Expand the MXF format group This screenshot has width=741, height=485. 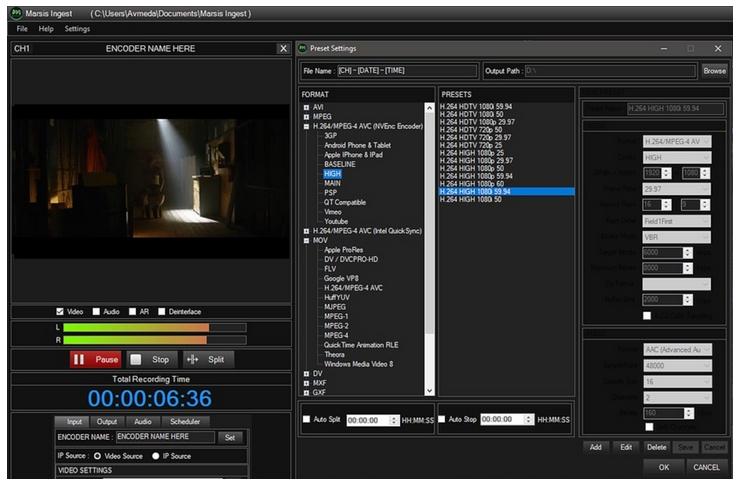tap(306, 383)
